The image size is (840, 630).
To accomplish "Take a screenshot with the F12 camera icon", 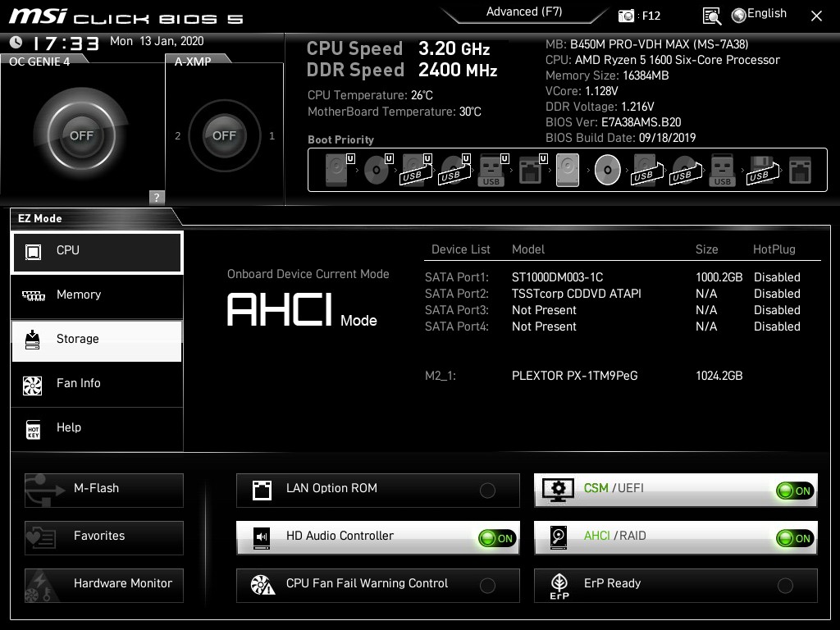I will 626,16.
